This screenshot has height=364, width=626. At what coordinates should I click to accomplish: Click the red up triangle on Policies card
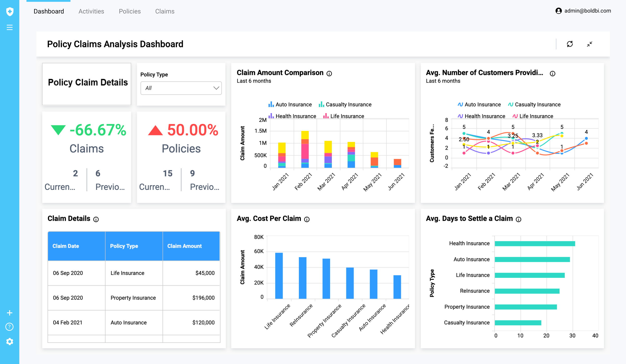155,130
